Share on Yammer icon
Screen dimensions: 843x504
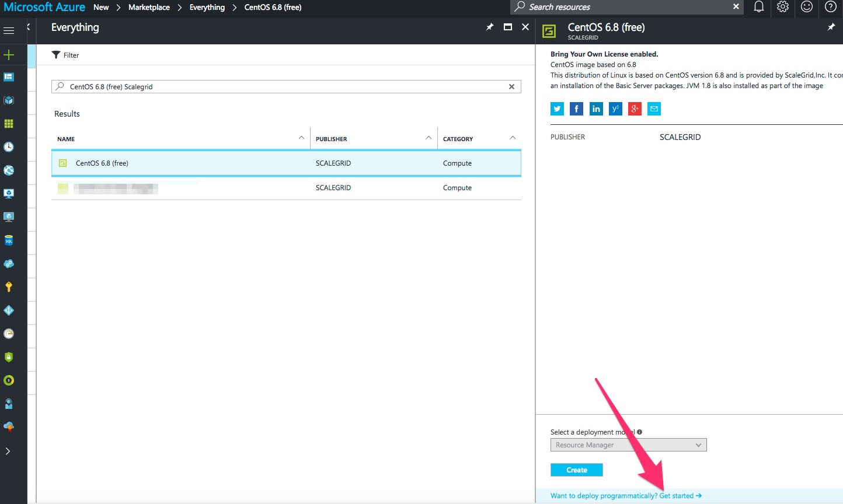point(615,108)
